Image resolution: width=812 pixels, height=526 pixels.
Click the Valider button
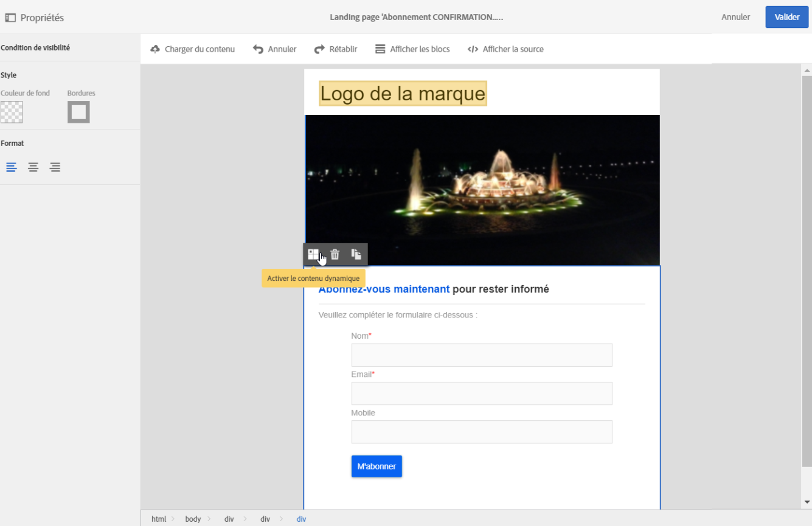(787, 17)
